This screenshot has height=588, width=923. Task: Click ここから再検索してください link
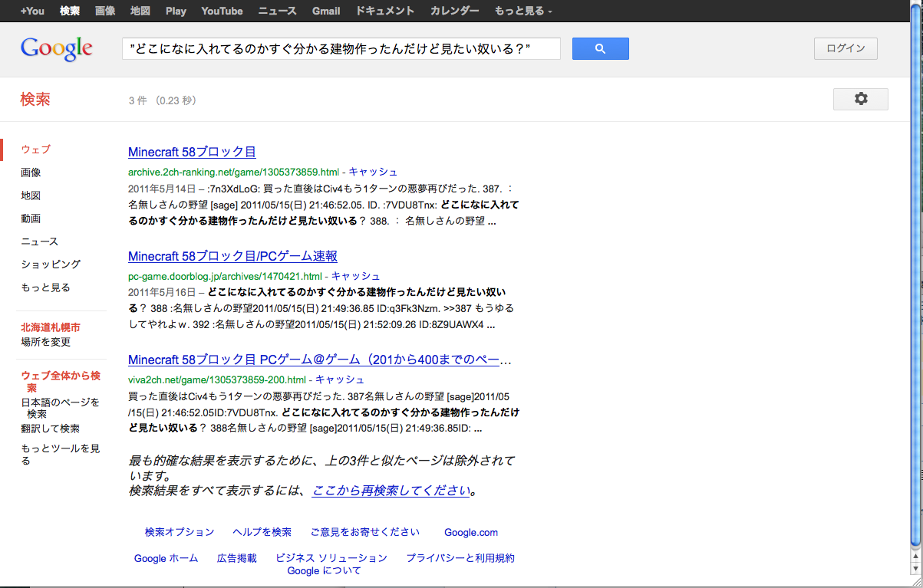[x=391, y=491]
